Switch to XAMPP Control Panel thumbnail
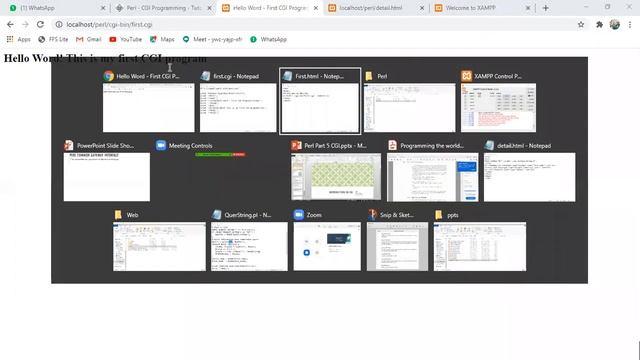Screen dimensions: 640x360 pos(498,108)
